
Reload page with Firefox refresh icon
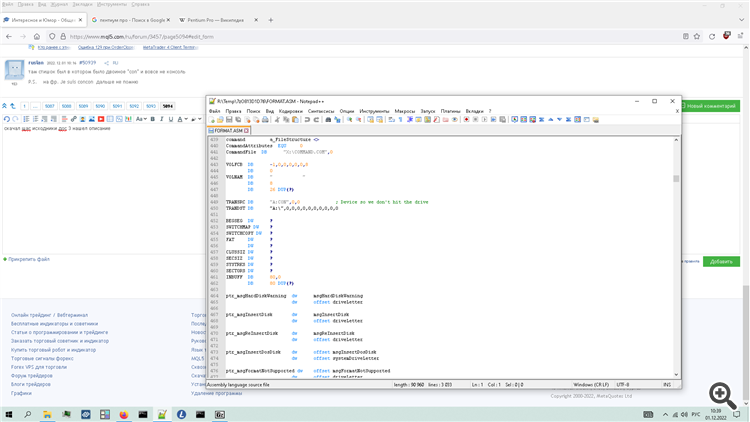click(712, 36)
